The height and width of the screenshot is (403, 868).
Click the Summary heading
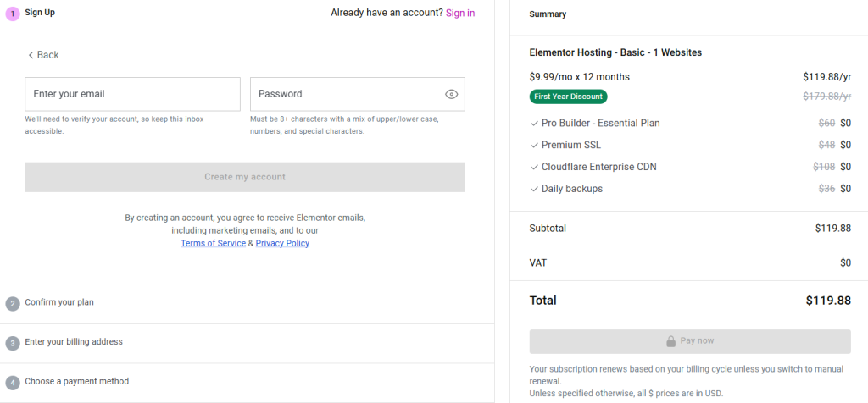tap(548, 14)
